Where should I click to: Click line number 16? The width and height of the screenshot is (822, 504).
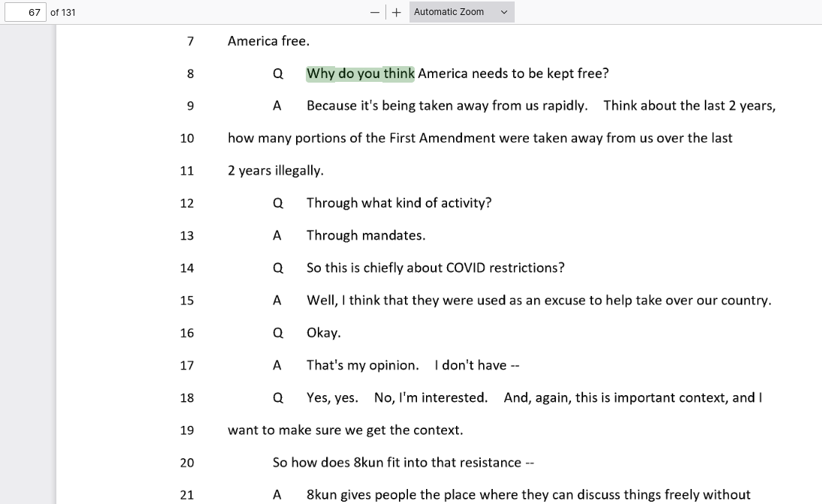click(x=187, y=333)
